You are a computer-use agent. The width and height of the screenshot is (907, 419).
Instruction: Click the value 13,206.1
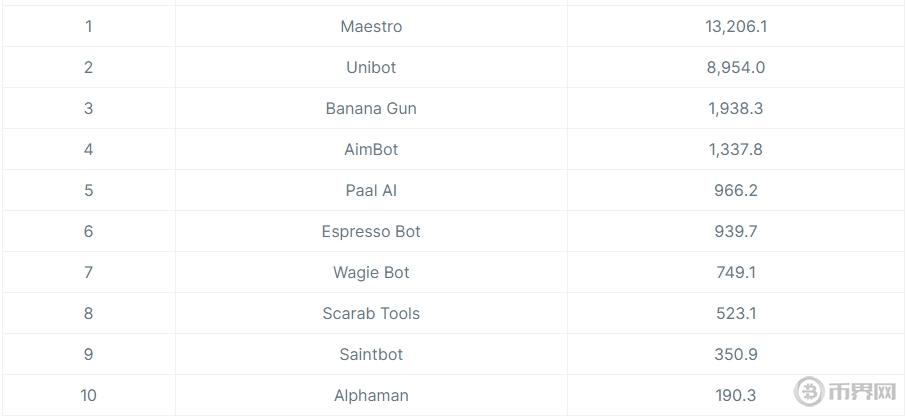(736, 27)
